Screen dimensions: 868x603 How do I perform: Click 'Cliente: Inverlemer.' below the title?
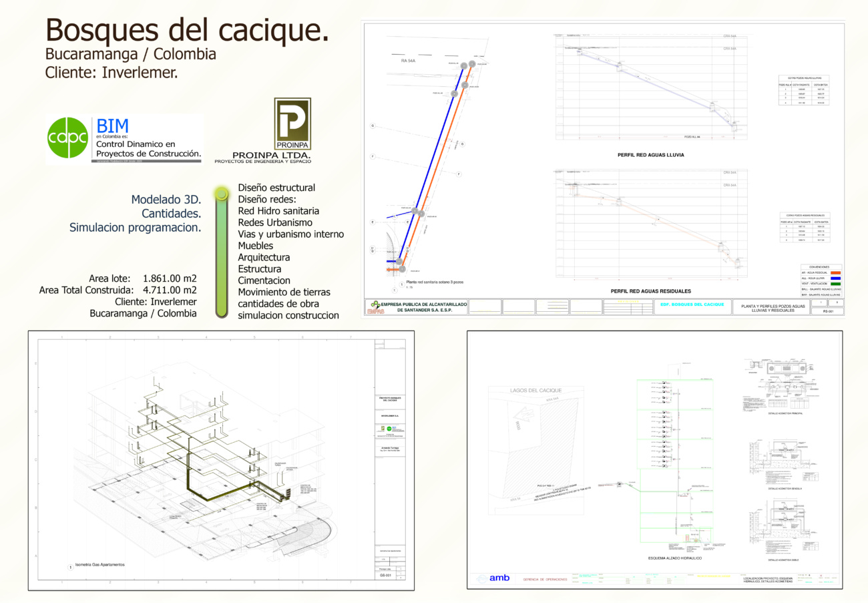[112, 72]
